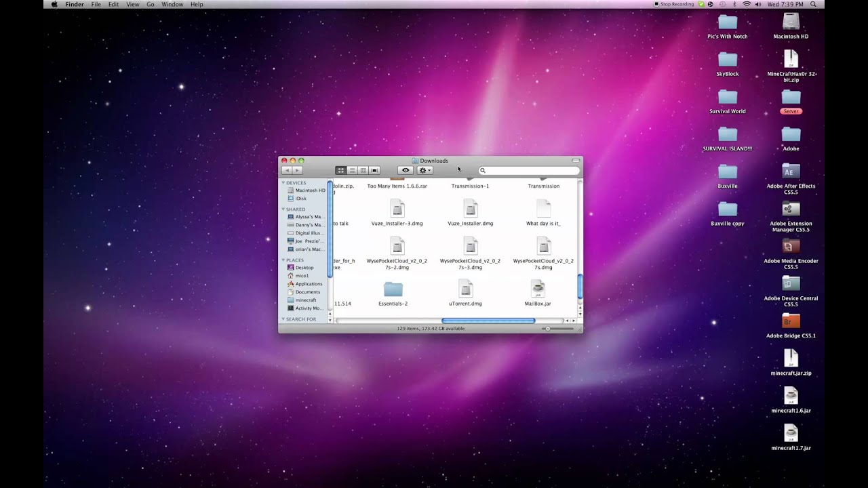
Task: Go back in the Downloads Finder window
Action: [x=287, y=170]
